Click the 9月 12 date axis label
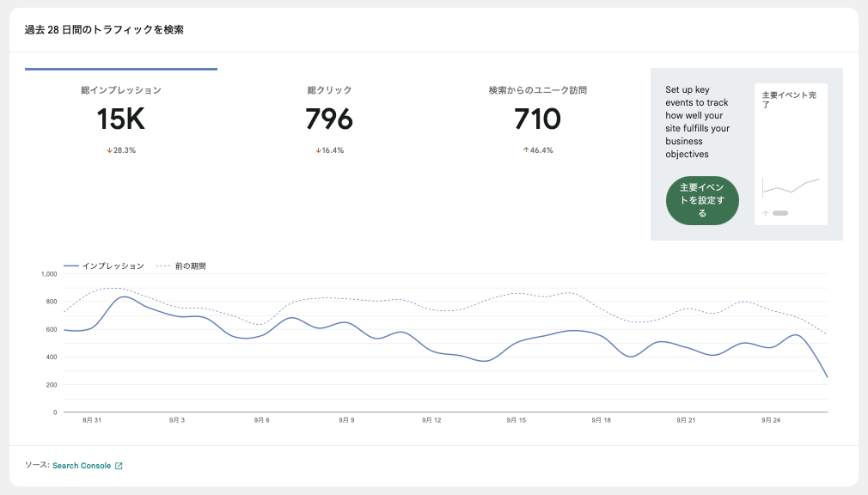Viewport: 868px width, 495px height. pos(431,421)
